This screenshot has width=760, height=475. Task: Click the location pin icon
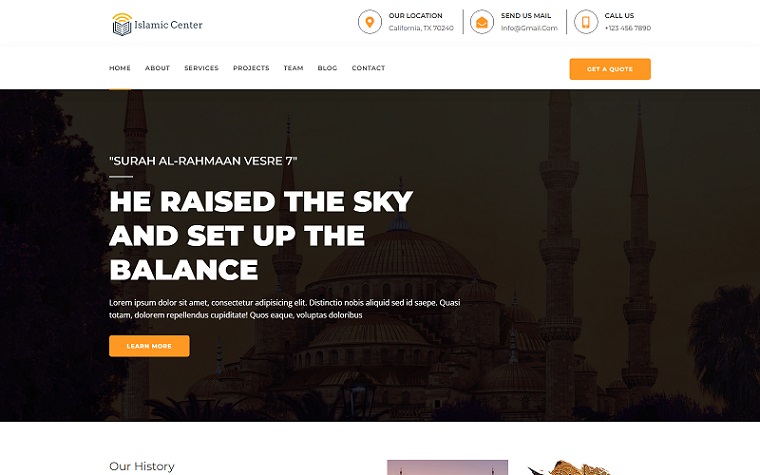click(370, 22)
